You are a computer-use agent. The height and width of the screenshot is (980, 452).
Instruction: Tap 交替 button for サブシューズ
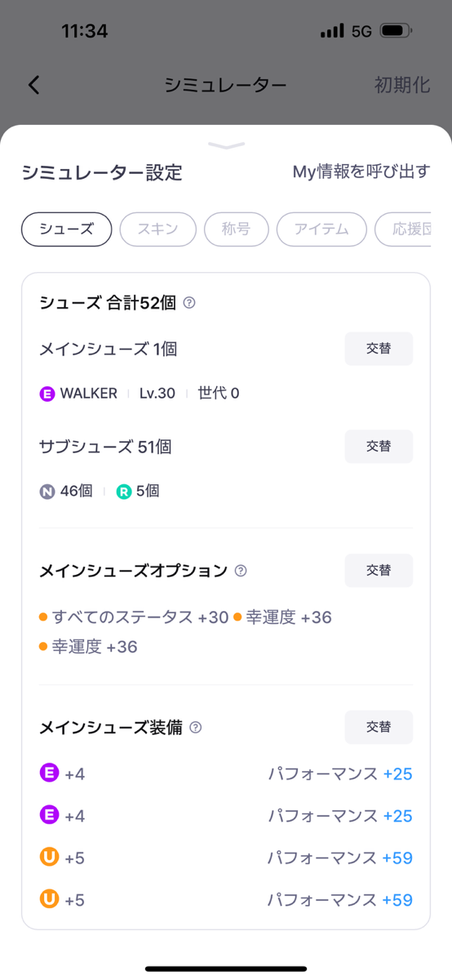[379, 447]
